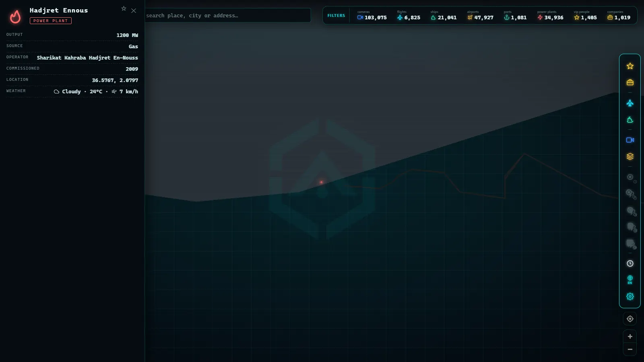The height and width of the screenshot is (362, 644).
Task: Toggle the companies filter showing 1,019
Action: [619, 16]
